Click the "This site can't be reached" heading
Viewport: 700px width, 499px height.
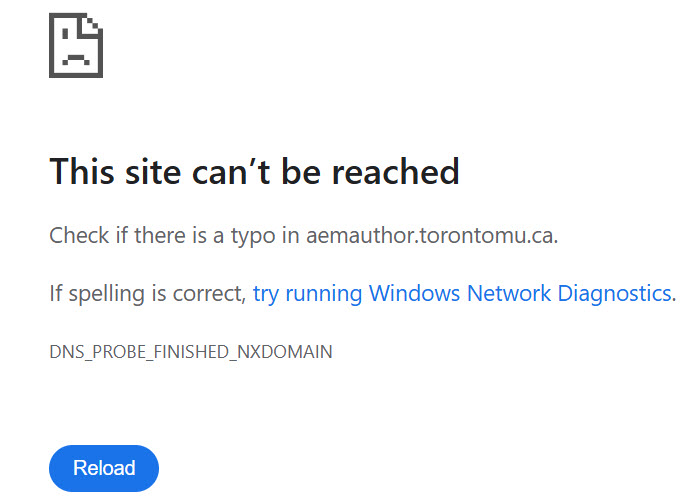coord(254,171)
